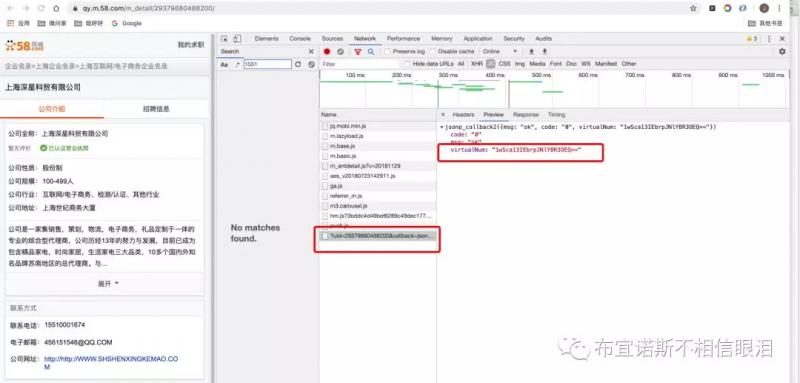Activate the inspect element picker icon
This screenshot has width=800, height=383.
[225, 39]
